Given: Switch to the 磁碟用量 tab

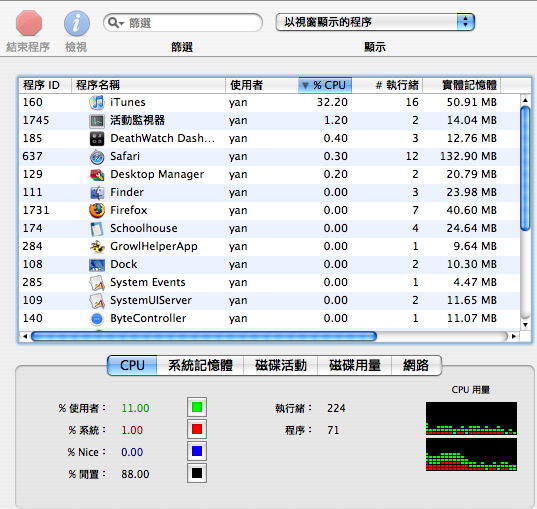Looking at the screenshot, I should [354, 365].
